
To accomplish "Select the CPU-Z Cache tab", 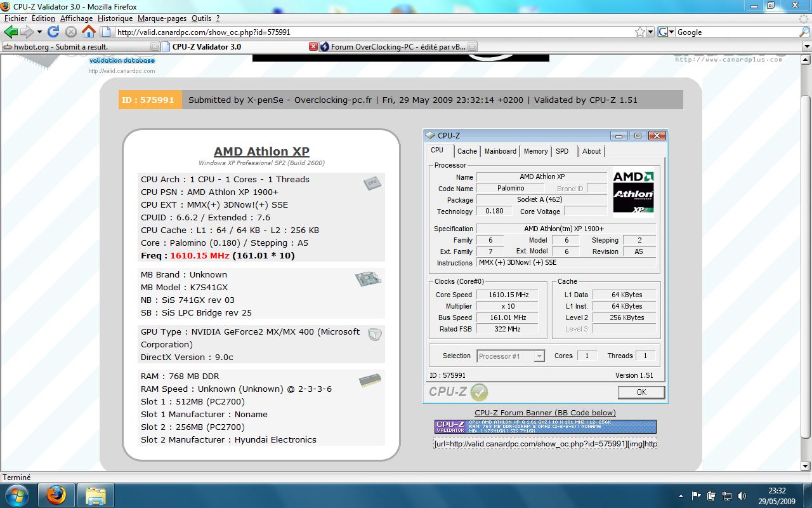I will pos(467,151).
